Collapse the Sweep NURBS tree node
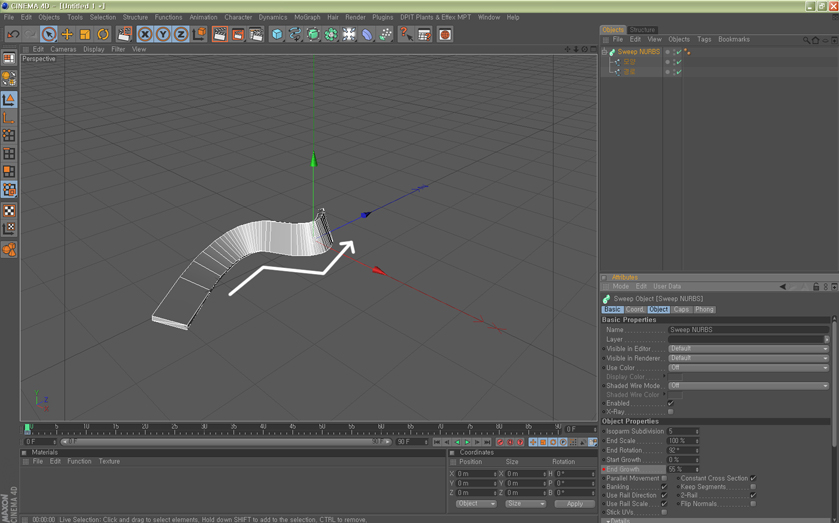This screenshot has width=839, height=523. pyautogui.click(x=604, y=52)
